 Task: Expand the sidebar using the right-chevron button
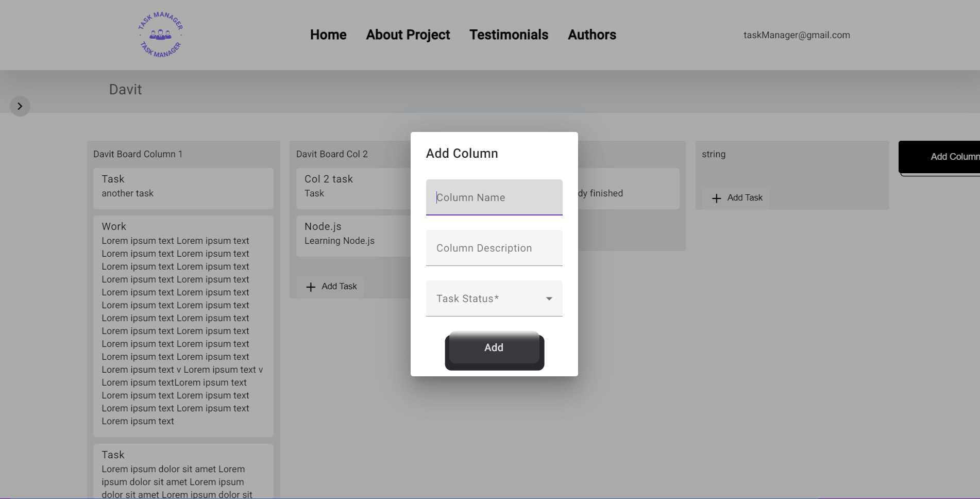click(x=20, y=106)
